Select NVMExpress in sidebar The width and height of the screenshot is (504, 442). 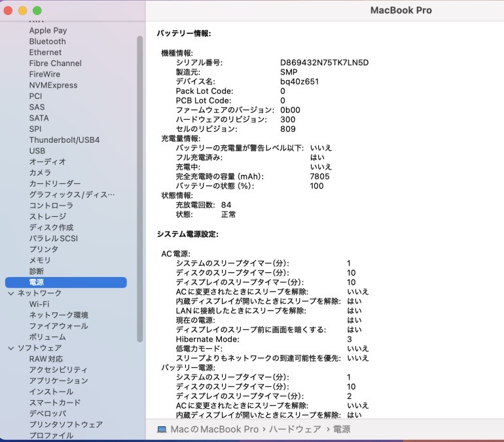[x=53, y=85]
